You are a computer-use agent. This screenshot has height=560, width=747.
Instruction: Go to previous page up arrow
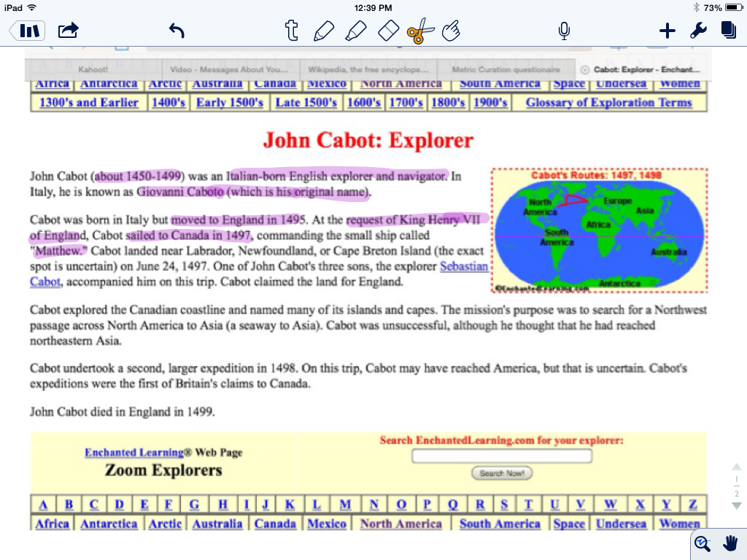click(736, 467)
